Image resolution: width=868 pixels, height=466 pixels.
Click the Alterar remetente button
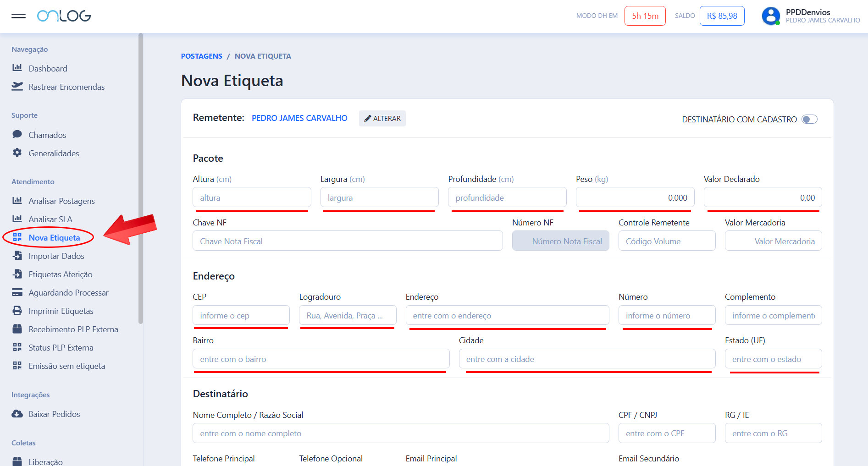(x=382, y=118)
